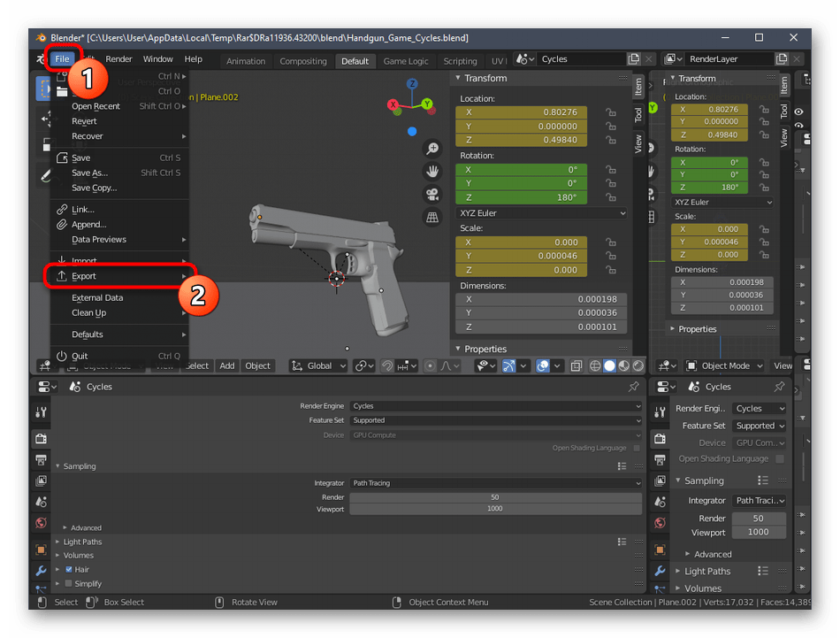Click the Add button in viewport header

pos(227,365)
